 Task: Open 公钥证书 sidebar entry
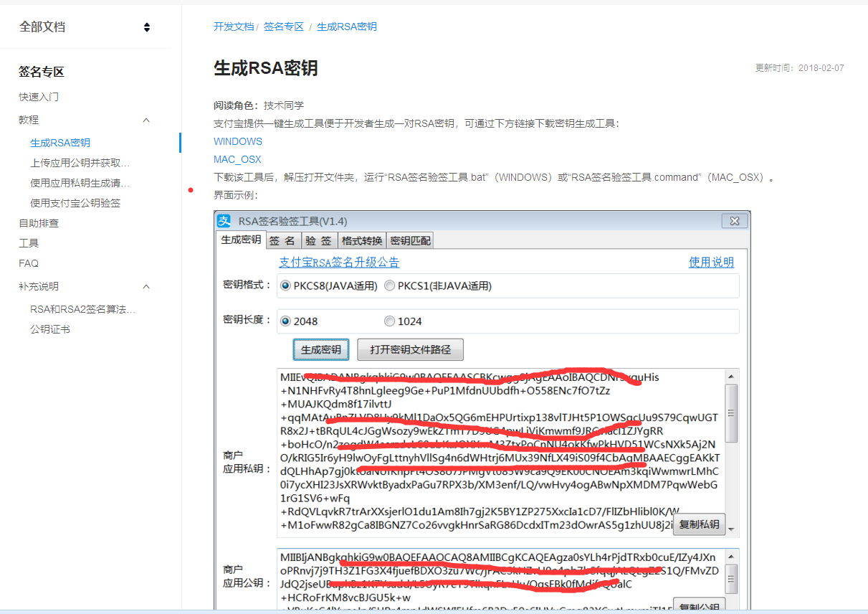tap(50, 329)
